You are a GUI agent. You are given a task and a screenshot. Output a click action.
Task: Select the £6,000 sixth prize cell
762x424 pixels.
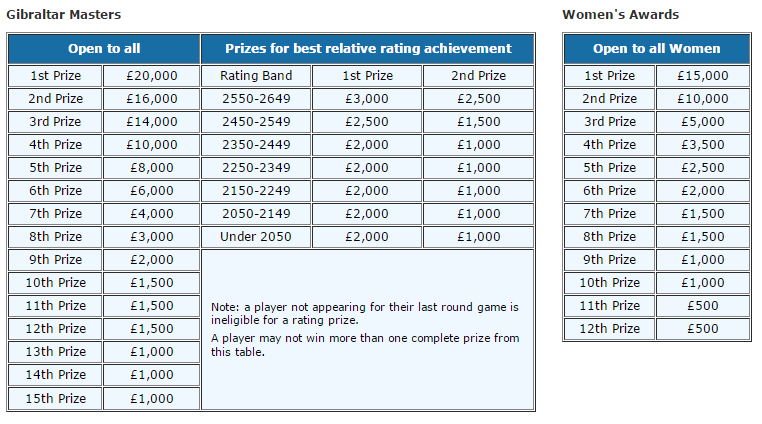pos(153,191)
